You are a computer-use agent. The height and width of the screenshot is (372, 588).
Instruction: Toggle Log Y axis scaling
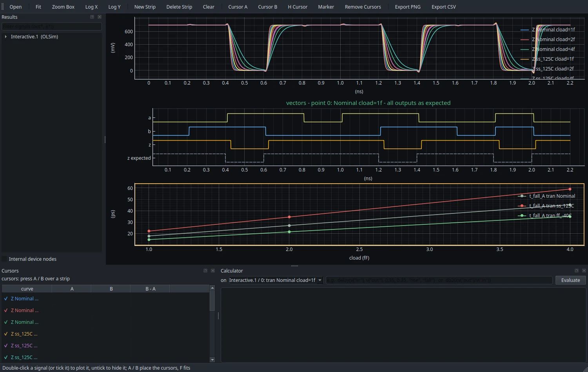[114, 7]
